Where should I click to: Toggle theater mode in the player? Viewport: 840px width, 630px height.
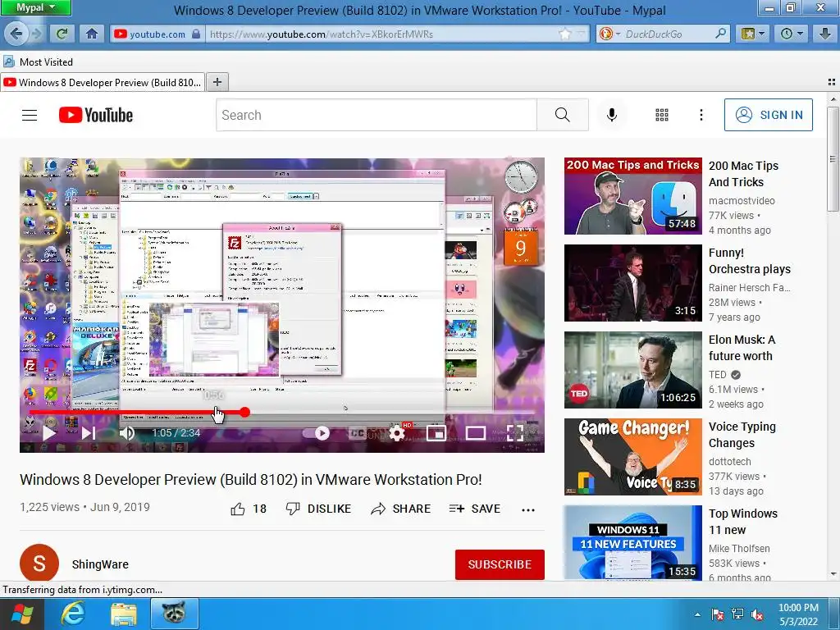[x=475, y=433]
